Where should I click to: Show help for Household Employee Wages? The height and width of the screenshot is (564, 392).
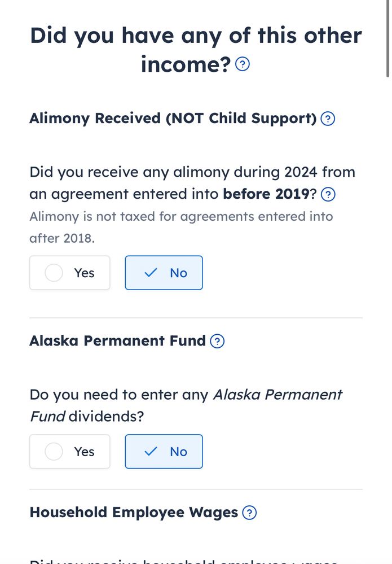[x=249, y=513]
